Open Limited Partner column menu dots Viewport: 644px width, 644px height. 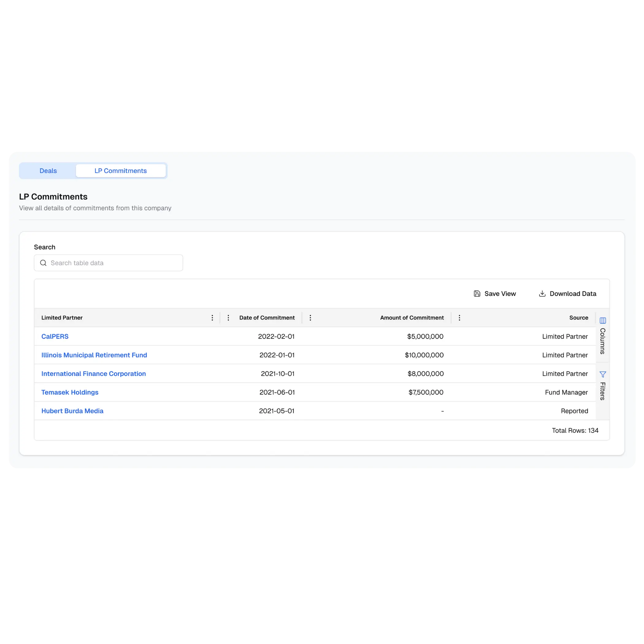click(212, 318)
